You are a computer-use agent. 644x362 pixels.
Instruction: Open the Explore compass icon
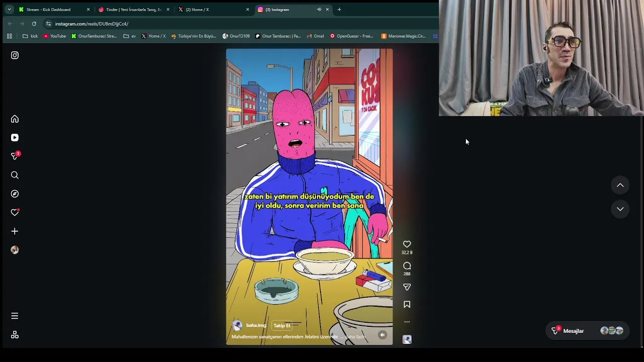point(15,194)
